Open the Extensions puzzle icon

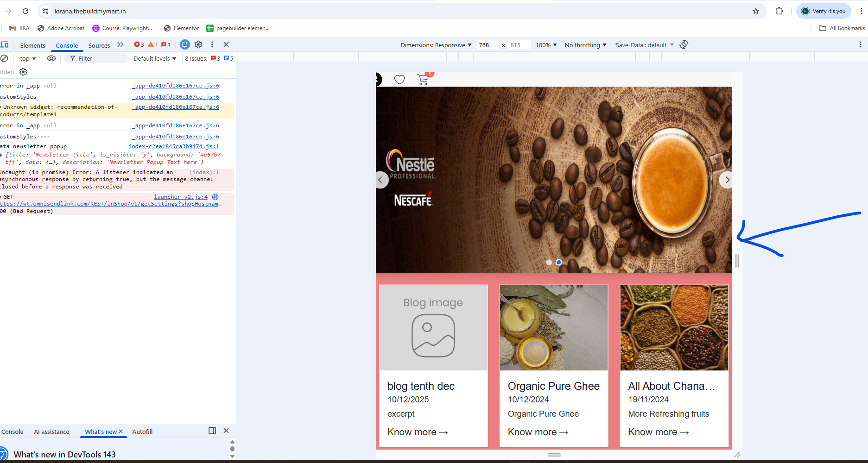(779, 11)
